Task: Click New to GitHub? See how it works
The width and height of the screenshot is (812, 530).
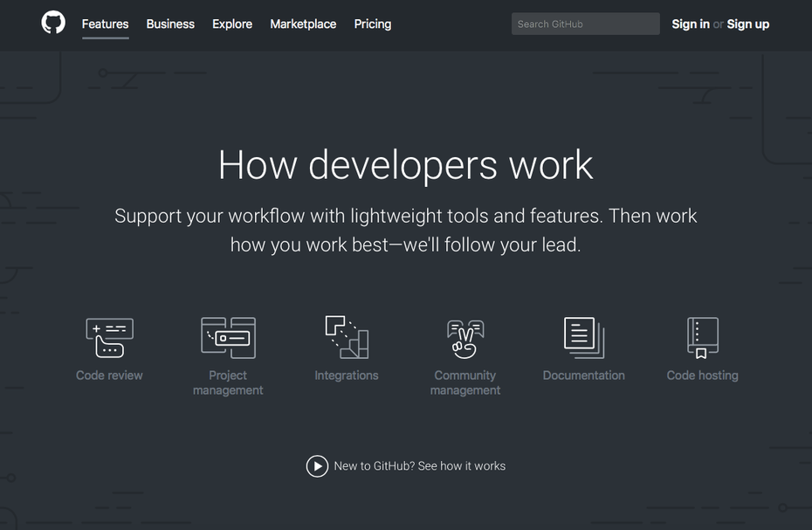Action: pos(419,465)
